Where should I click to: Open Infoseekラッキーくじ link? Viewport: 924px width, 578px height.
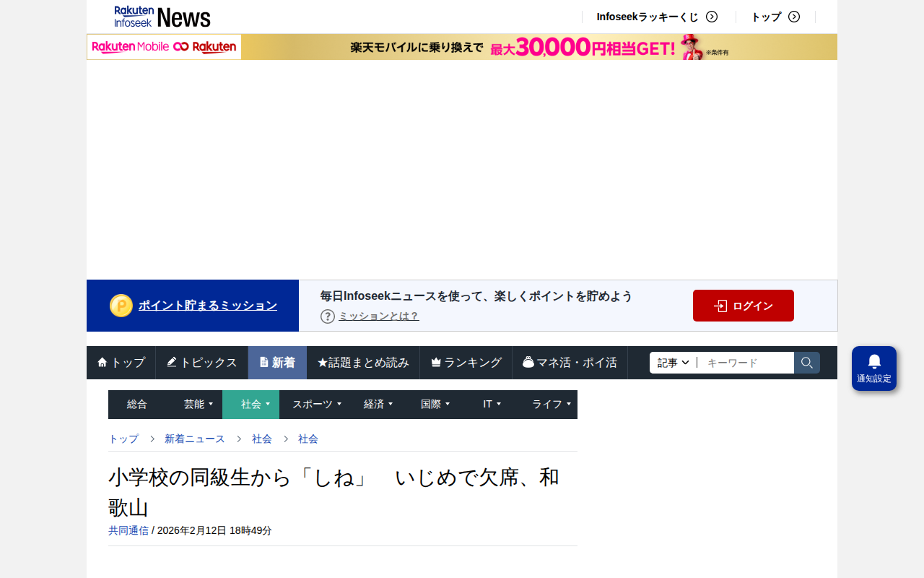648,17
